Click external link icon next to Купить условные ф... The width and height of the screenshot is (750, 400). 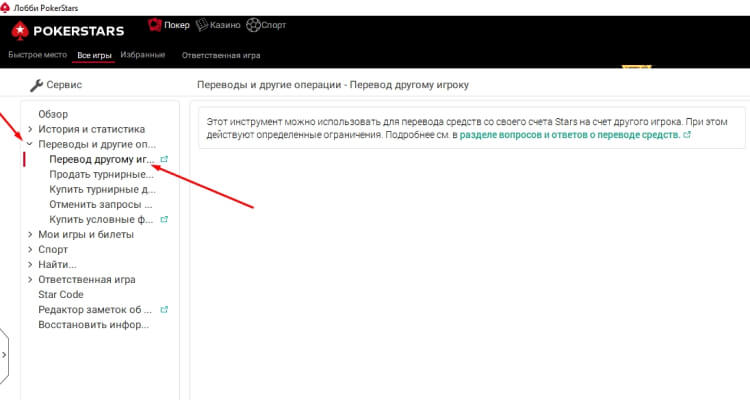tap(164, 220)
